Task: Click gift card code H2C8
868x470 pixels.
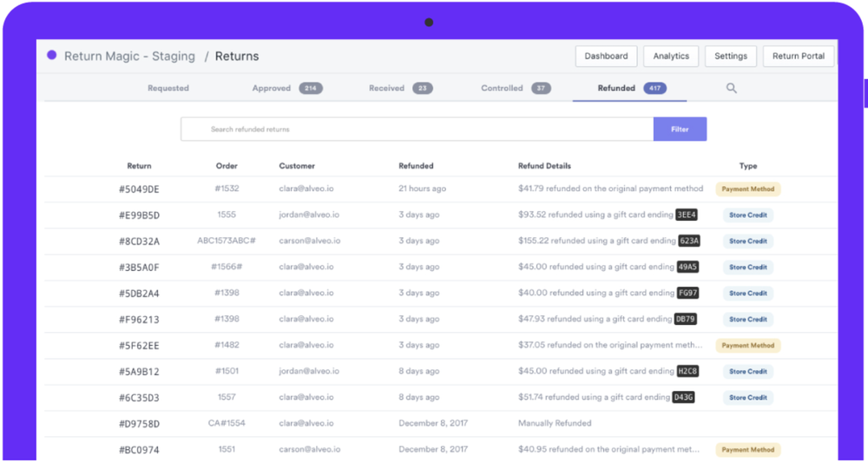Action: coord(688,371)
